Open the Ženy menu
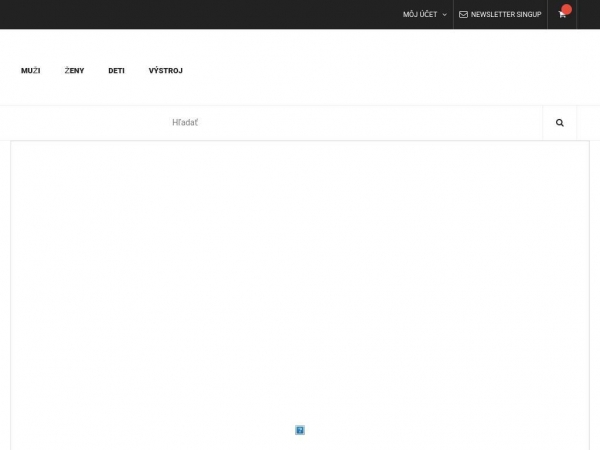The image size is (600, 450). (74, 71)
